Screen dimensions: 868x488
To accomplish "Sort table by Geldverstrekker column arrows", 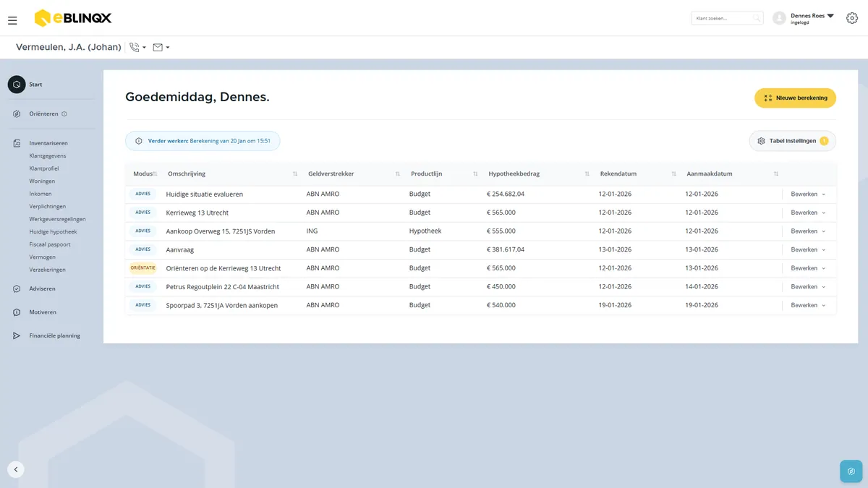I will (x=398, y=174).
